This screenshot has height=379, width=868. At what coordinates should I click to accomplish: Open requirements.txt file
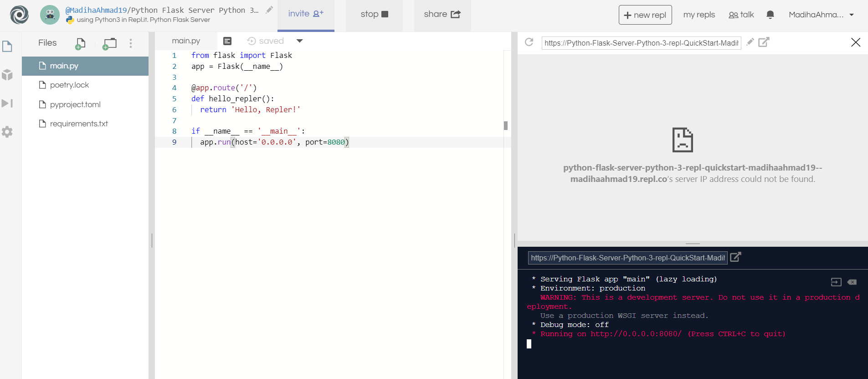click(x=85, y=124)
